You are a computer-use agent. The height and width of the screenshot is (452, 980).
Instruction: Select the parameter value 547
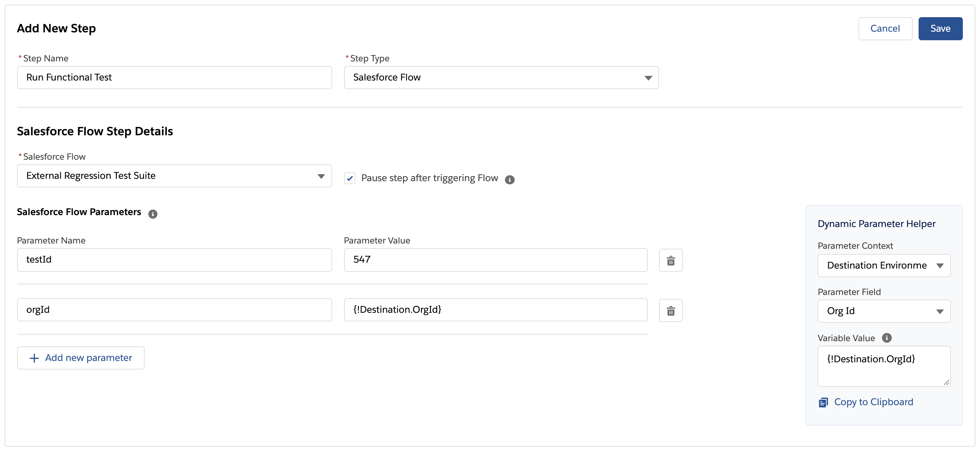coord(495,260)
